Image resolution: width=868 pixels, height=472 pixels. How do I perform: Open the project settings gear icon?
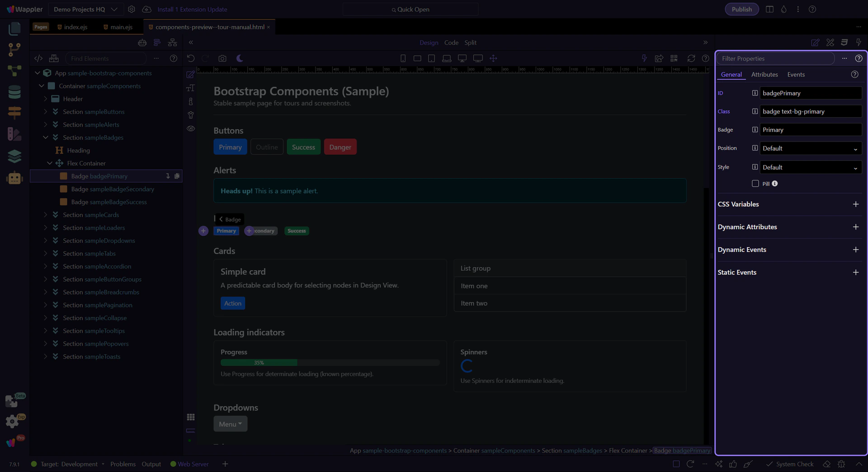[x=132, y=9]
